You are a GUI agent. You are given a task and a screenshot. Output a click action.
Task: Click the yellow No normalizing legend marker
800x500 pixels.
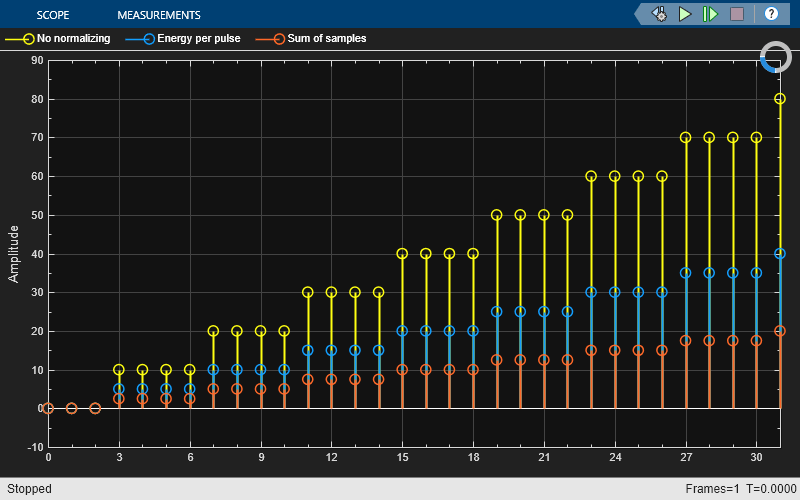click(26, 39)
